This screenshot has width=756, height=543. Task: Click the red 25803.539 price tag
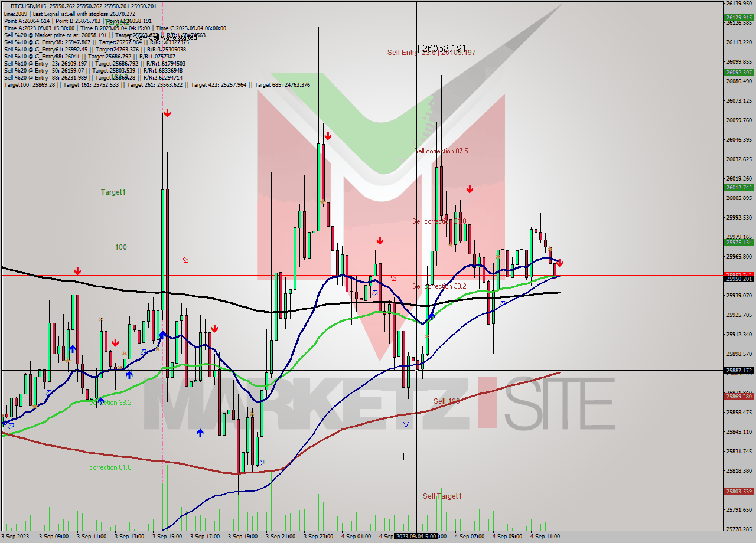pos(739,491)
